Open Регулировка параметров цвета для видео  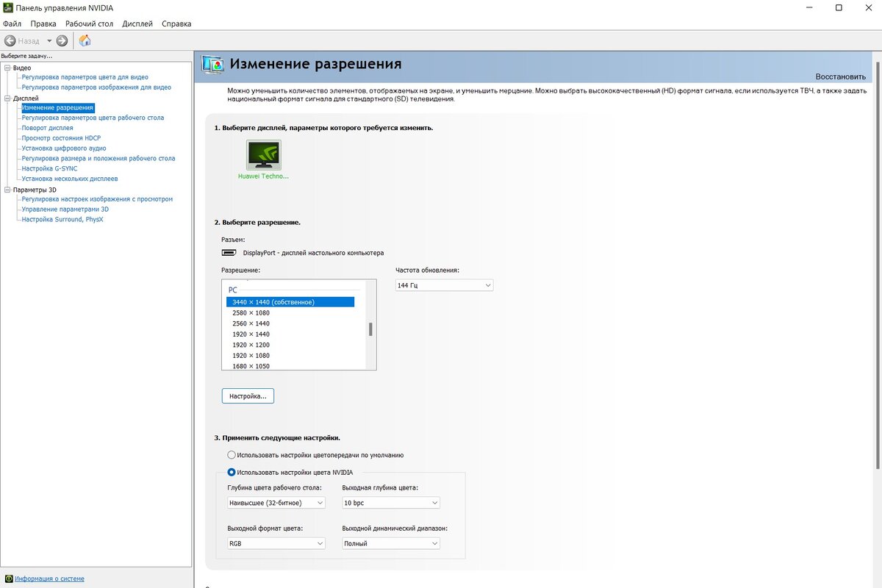tap(85, 77)
